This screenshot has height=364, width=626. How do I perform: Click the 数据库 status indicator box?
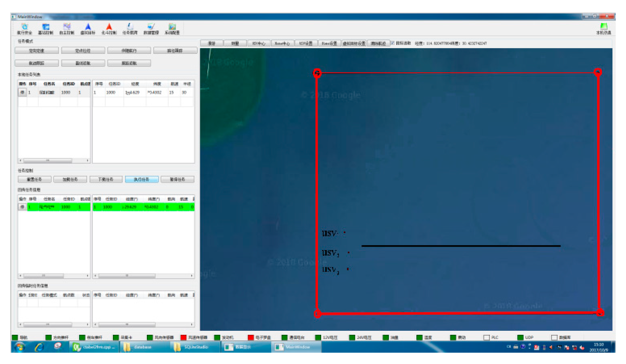click(x=554, y=337)
